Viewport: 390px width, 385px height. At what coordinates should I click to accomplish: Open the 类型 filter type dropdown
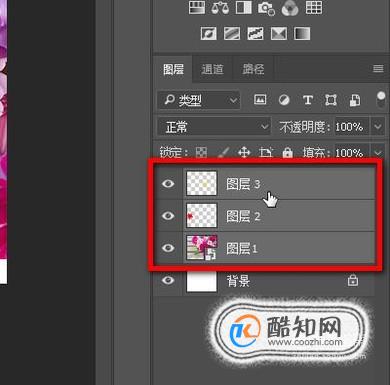click(x=199, y=100)
